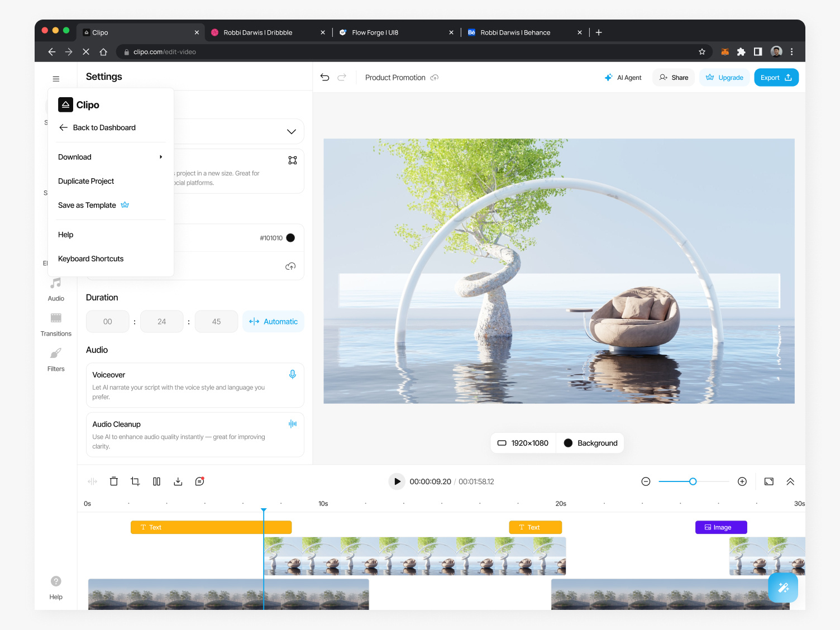Collapse the timeline with the double chevron
Screen dimensions: 840x630
tap(790, 481)
